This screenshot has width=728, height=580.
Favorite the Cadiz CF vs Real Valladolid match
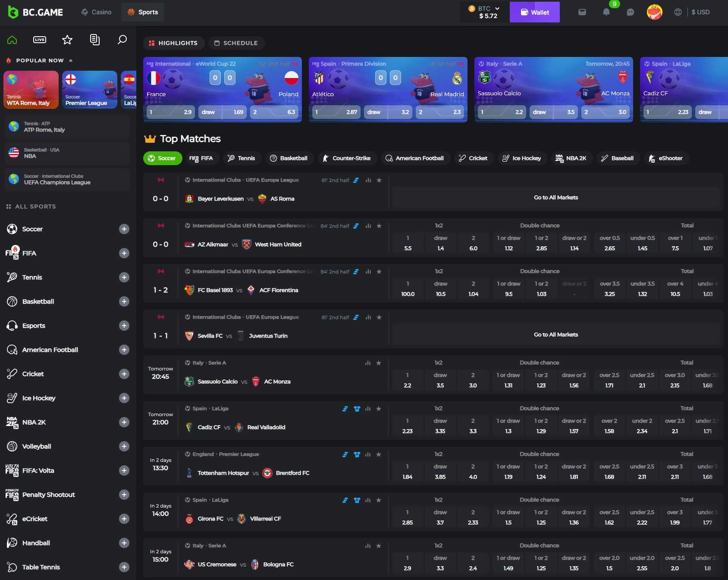click(x=379, y=409)
